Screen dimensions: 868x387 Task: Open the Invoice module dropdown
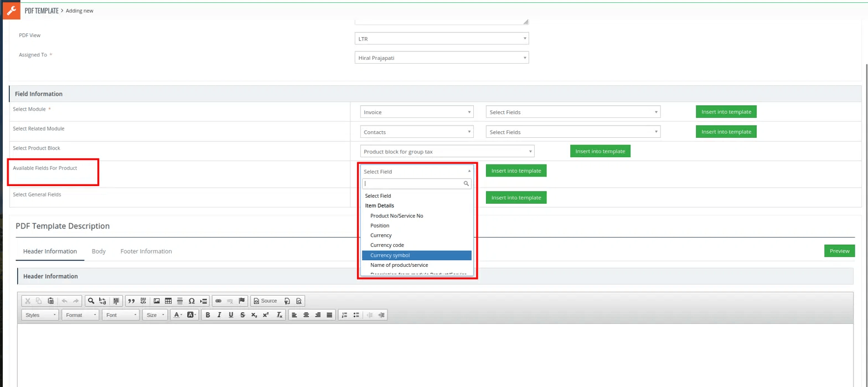(417, 112)
